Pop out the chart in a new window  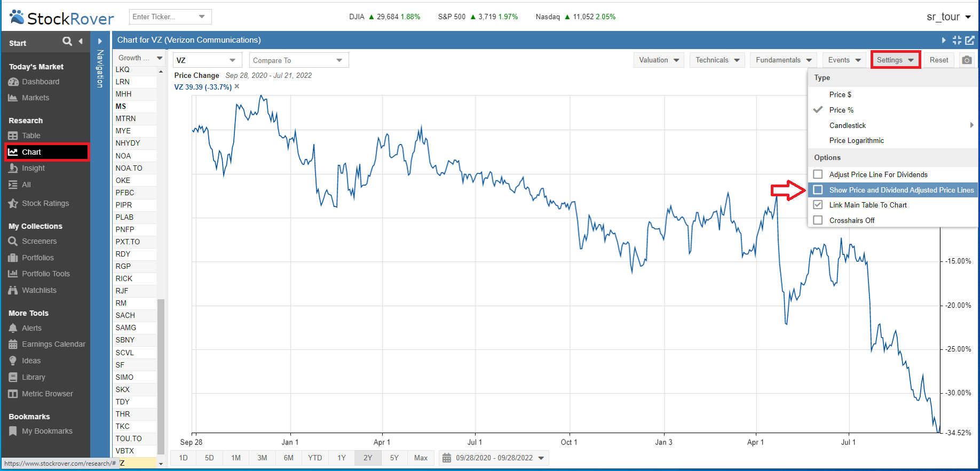pos(970,40)
